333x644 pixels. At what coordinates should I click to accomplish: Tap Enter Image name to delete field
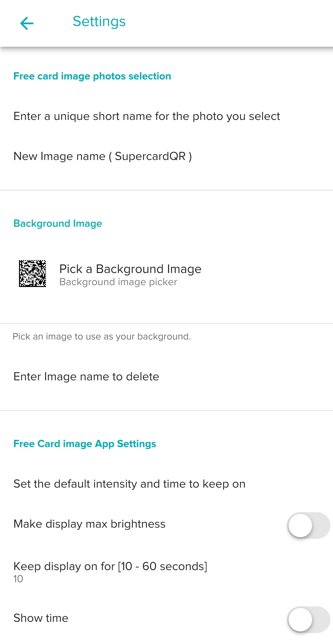166,376
